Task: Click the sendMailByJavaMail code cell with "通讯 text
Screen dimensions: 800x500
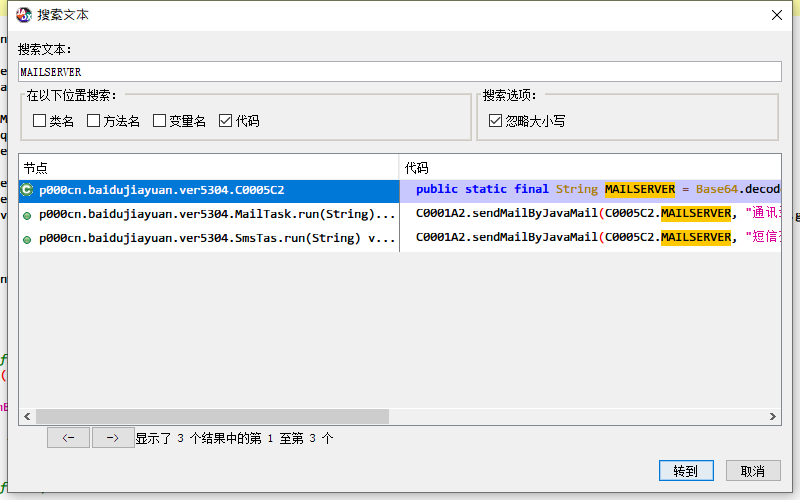Action: click(x=590, y=214)
